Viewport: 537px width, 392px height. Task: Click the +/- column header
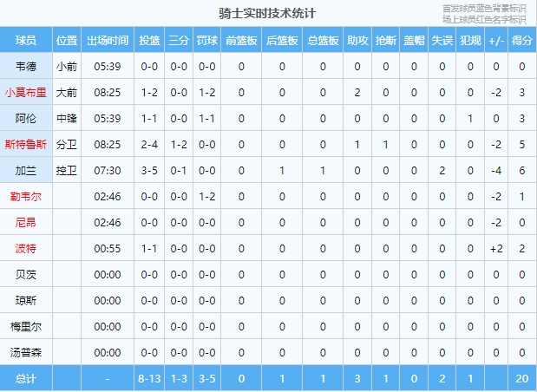pos(496,41)
